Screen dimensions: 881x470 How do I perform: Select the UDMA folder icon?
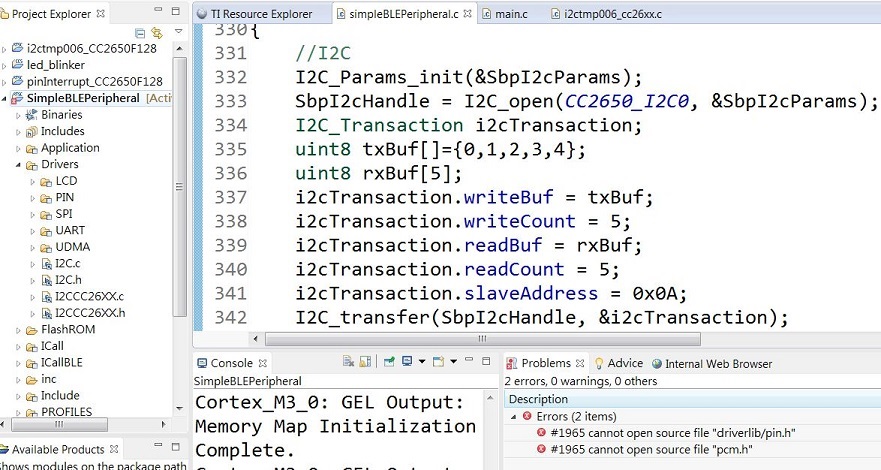(x=46, y=248)
